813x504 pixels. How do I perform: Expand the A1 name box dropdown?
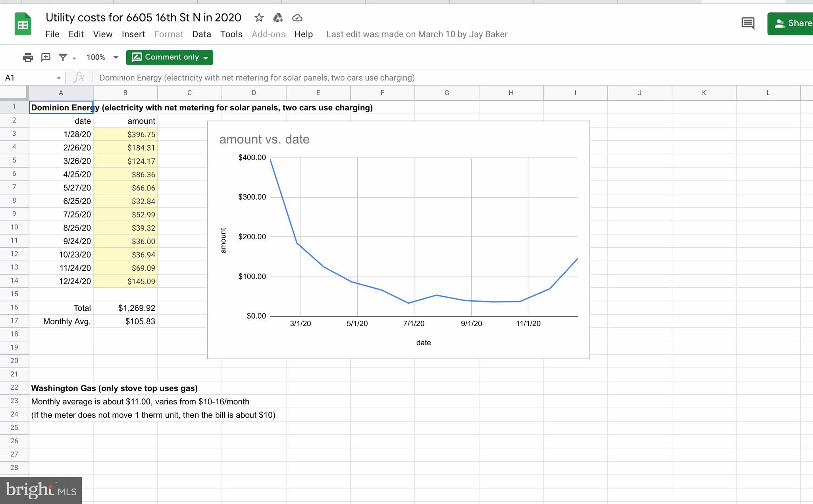pos(58,78)
